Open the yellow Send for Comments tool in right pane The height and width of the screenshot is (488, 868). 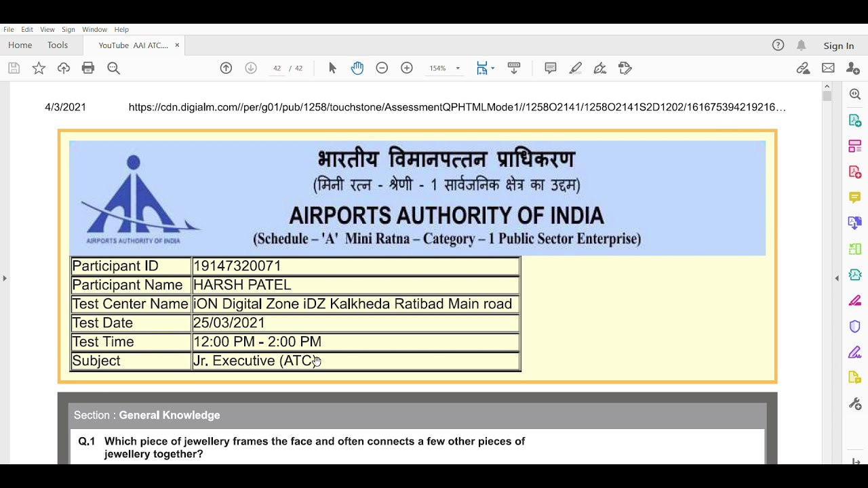pos(855,378)
